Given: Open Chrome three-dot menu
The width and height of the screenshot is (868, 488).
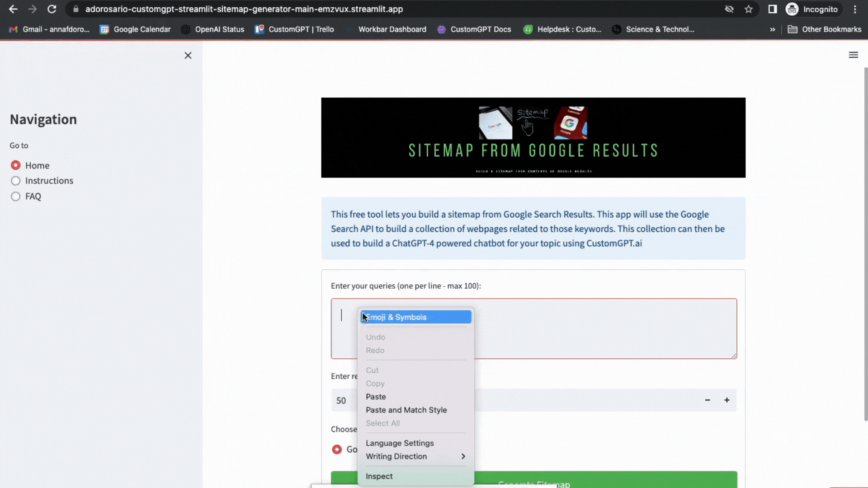Looking at the screenshot, I should pyautogui.click(x=855, y=9).
